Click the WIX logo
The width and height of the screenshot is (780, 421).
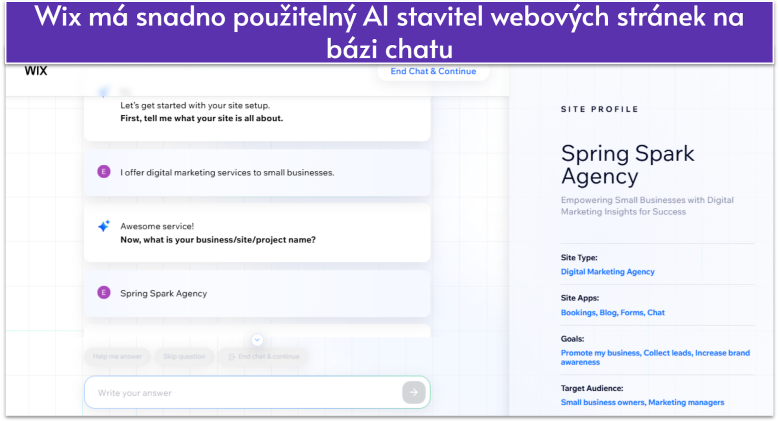click(x=36, y=71)
